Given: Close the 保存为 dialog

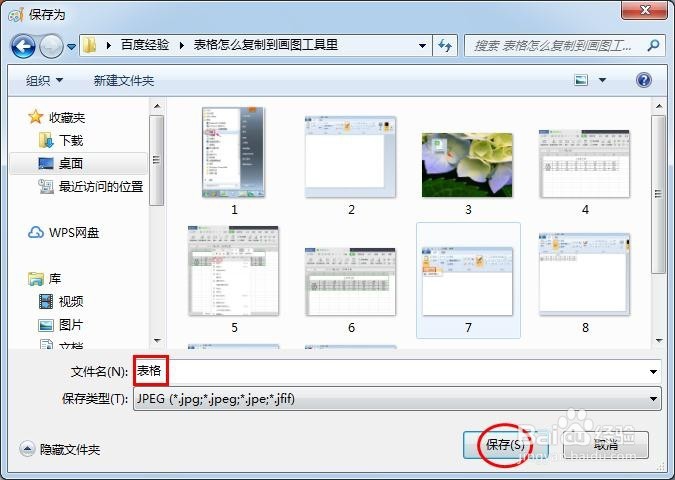Looking at the screenshot, I should [x=644, y=10].
